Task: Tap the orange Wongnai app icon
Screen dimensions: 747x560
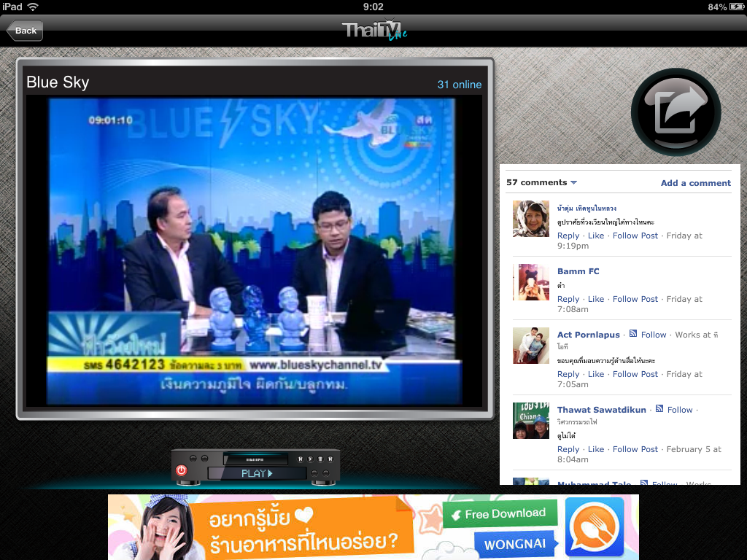Action: pyautogui.click(x=594, y=526)
